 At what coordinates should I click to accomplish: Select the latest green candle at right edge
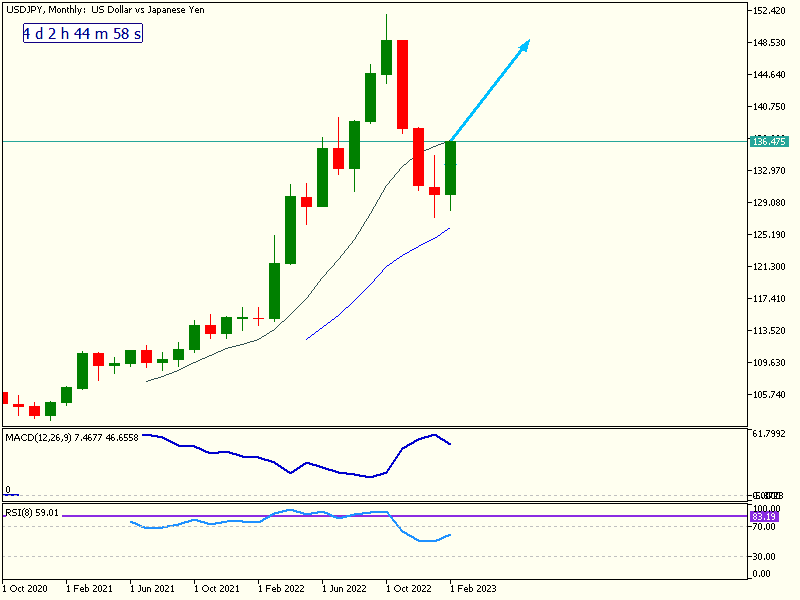coord(451,168)
